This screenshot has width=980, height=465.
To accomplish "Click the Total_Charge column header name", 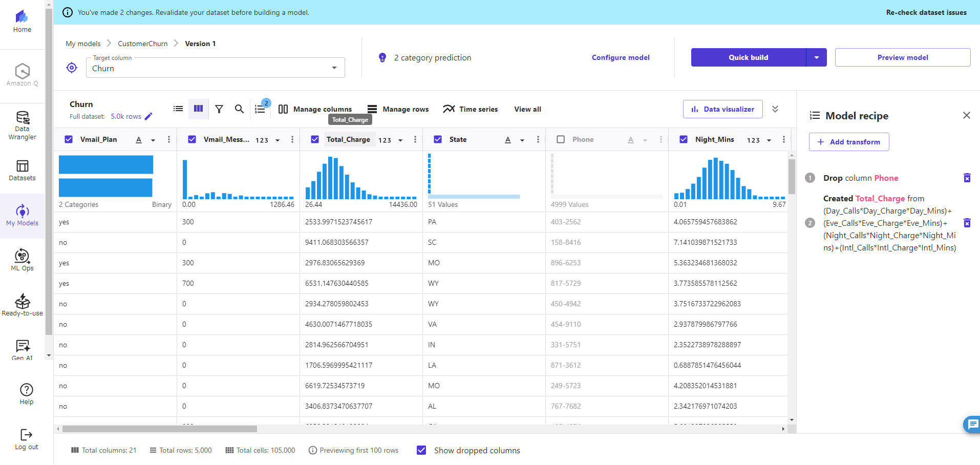I will pyautogui.click(x=348, y=139).
